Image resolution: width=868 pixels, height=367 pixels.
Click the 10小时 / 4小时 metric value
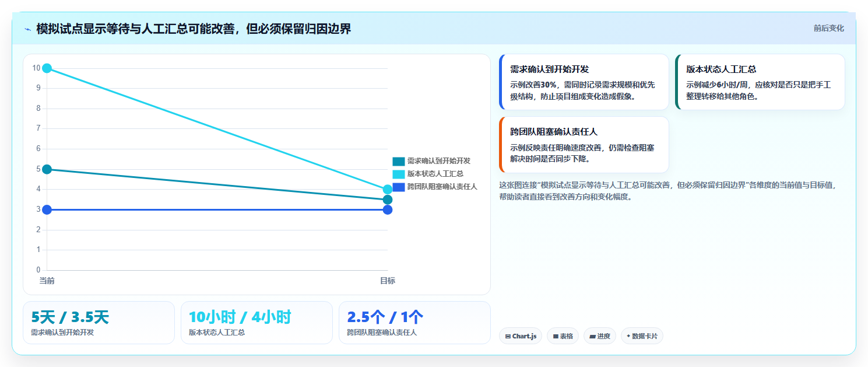pyautogui.click(x=240, y=317)
